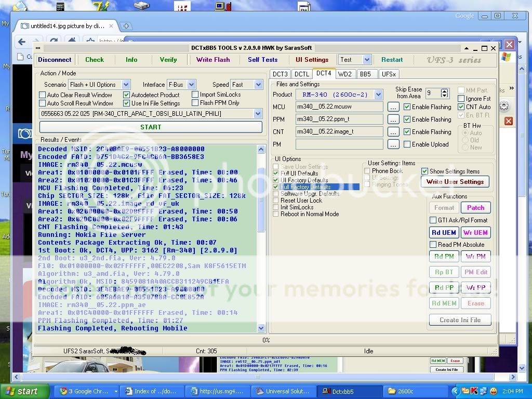This screenshot has width=532, height=399.
Task: Toggle UI Factory Defaults option
Action: pyautogui.click(x=275, y=180)
